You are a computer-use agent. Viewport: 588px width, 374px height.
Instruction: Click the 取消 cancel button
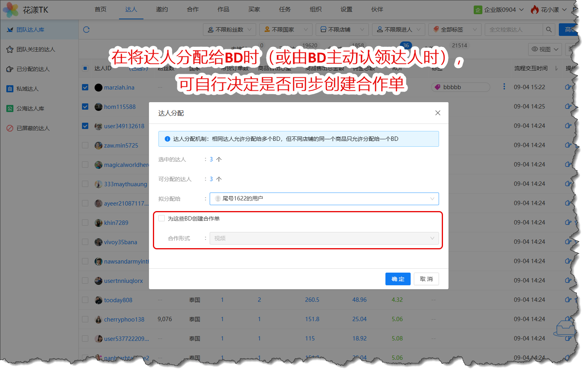pos(426,279)
